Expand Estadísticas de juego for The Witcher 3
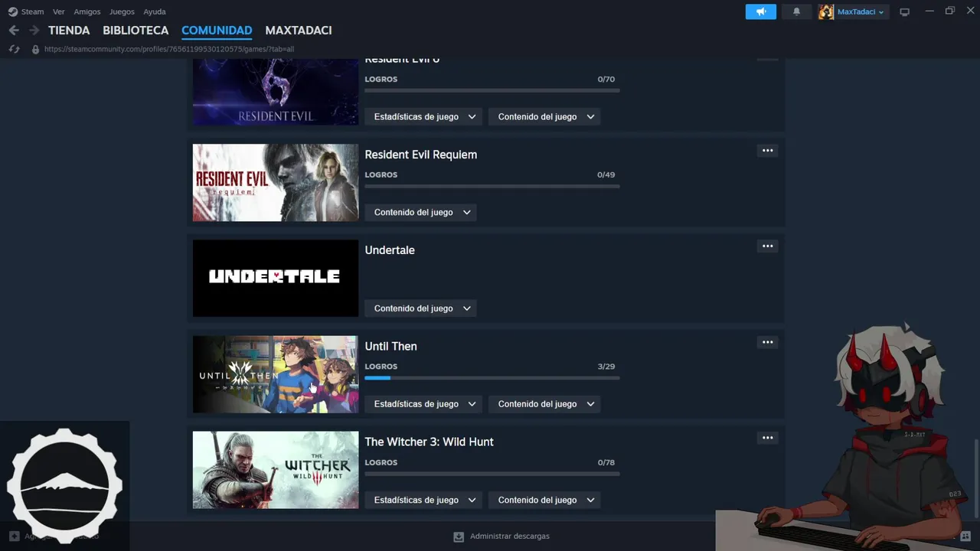Image resolution: width=980 pixels, height=551 pixels. click(x=423, y=500)
